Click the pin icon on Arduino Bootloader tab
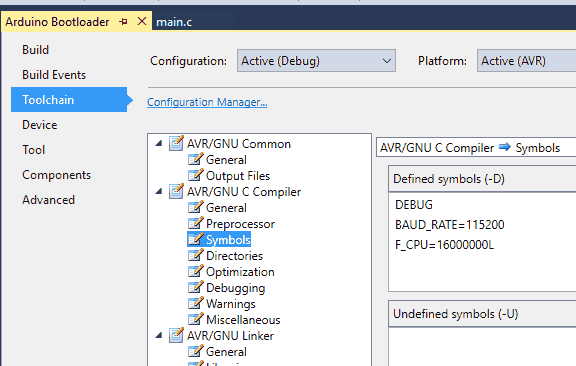The width and height of the screenshot is (576, 366). [123, 22]
